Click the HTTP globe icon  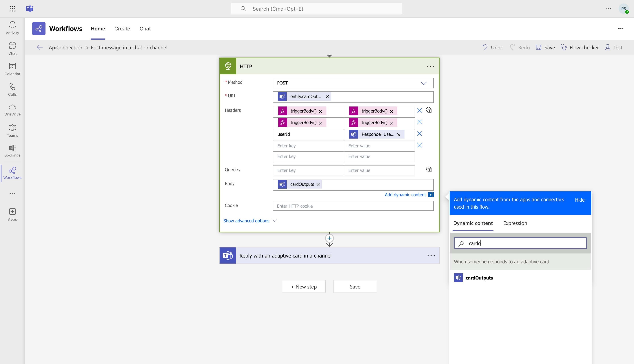[228, 67]
